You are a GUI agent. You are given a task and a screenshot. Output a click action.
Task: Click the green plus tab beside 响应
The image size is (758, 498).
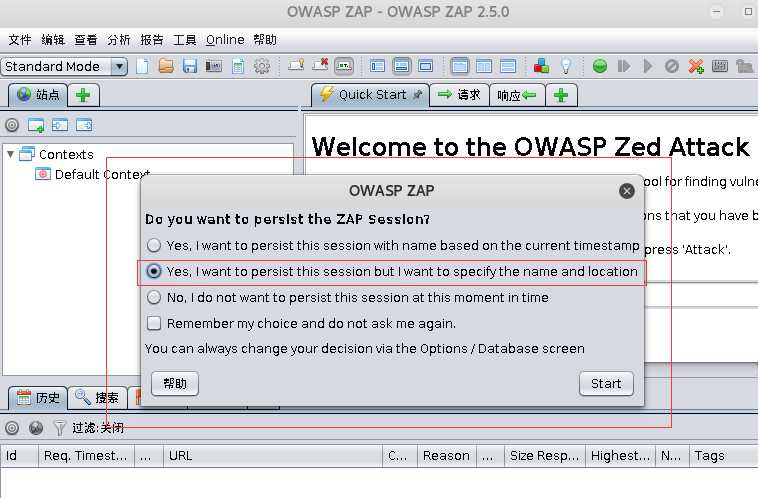tap(561, 95)
